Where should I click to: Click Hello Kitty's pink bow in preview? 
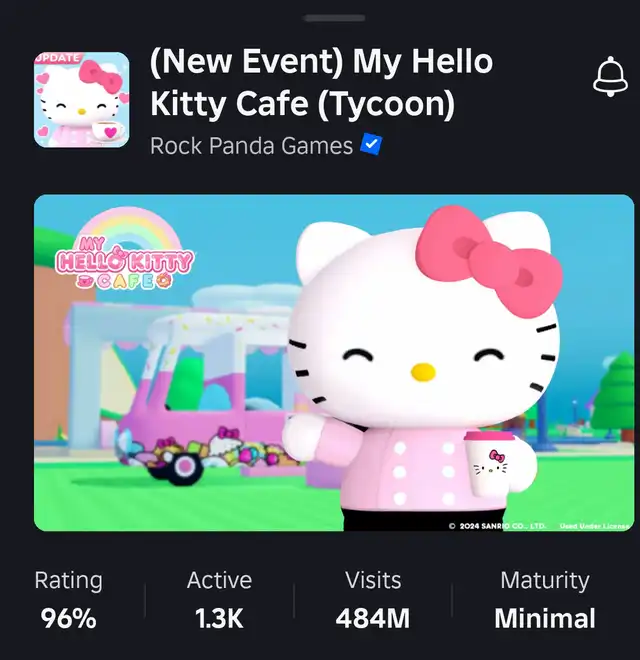coord(488,261)
